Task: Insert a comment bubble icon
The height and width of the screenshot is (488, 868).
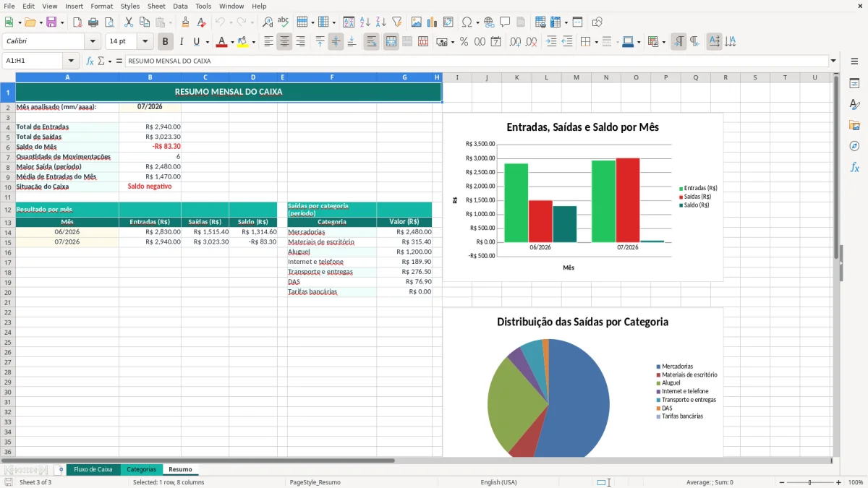Action: point(505,22)
